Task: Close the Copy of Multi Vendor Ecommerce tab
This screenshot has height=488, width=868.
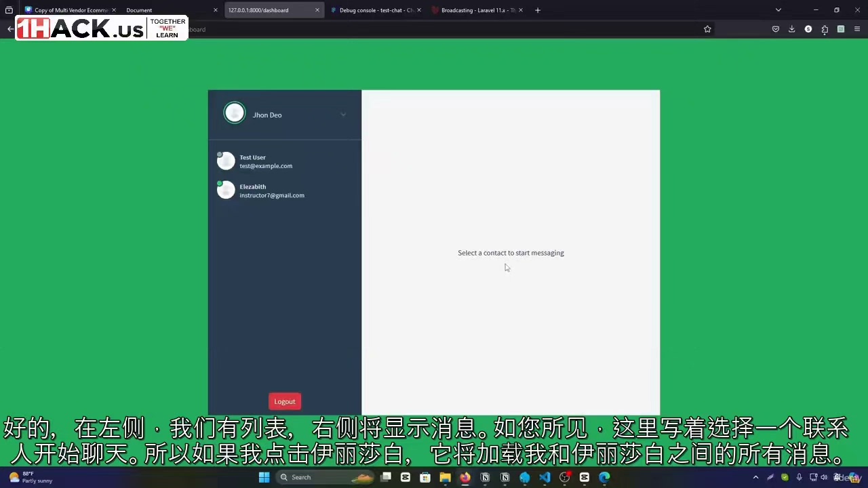Action: pyautogui.click(x=113, y=10)
